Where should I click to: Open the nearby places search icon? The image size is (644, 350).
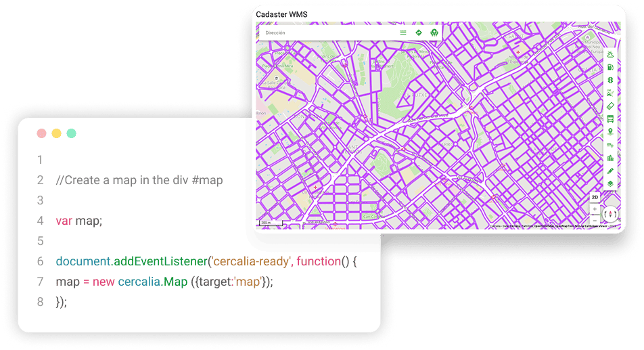click(x=434, y=33)
